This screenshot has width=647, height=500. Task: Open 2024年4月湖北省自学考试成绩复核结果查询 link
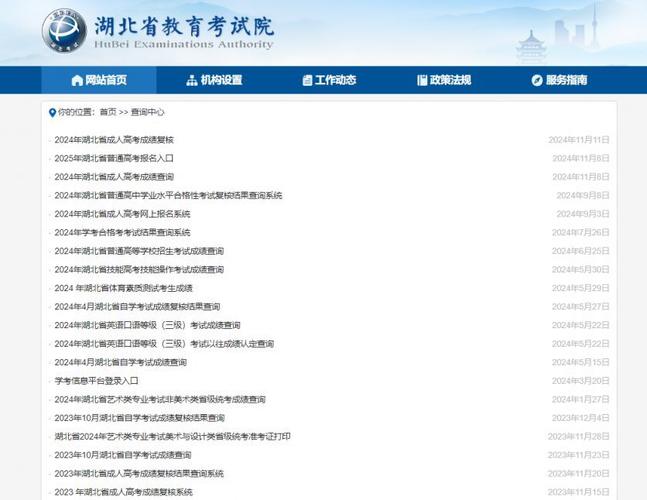tap(137, 307)
